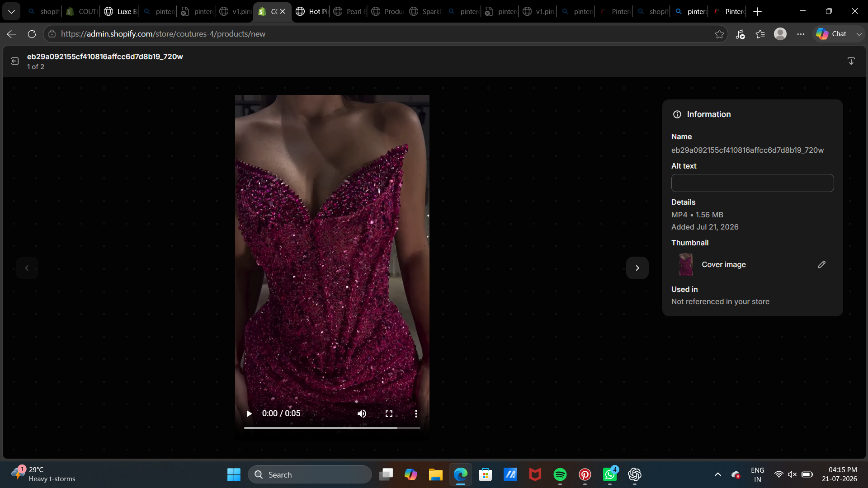Click the taskbar Search box
The height and width of the screenshot is (488, 868).
(x=310, y=474)
